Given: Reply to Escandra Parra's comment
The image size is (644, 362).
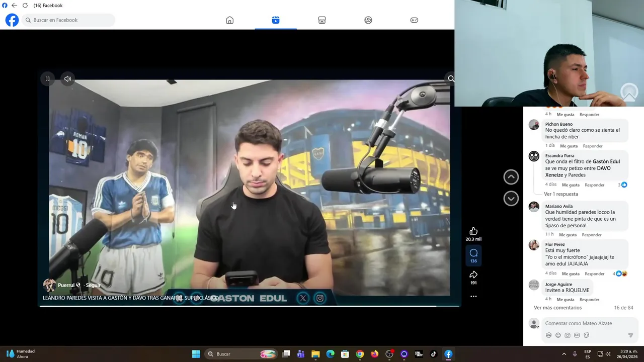Looking at the screenshot, I should (x=595, y=185).
